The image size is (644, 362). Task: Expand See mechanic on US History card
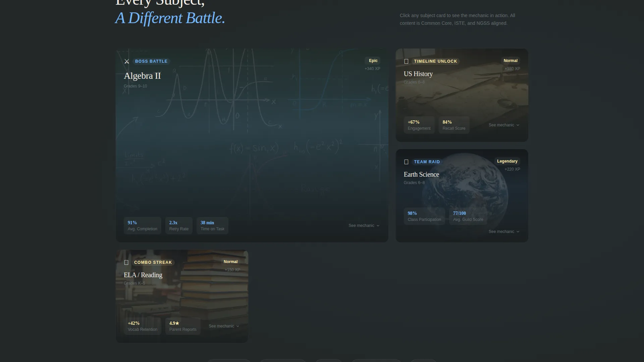(x=504, y=125)
